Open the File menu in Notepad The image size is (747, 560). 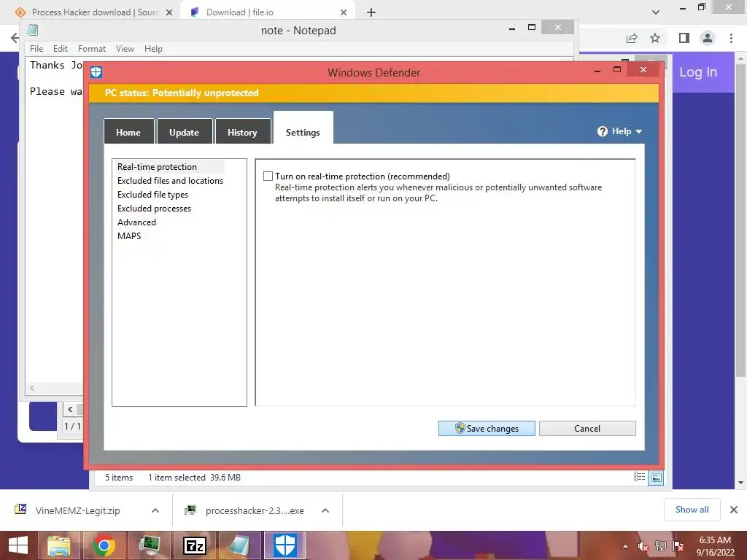36,49
